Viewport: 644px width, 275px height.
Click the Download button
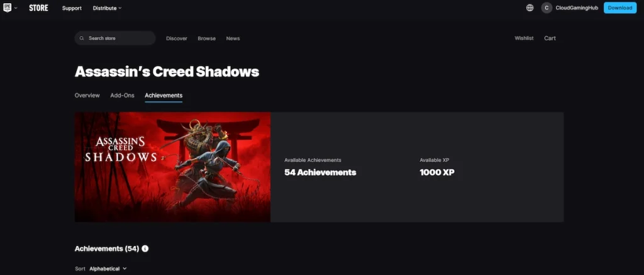(619, 8)
